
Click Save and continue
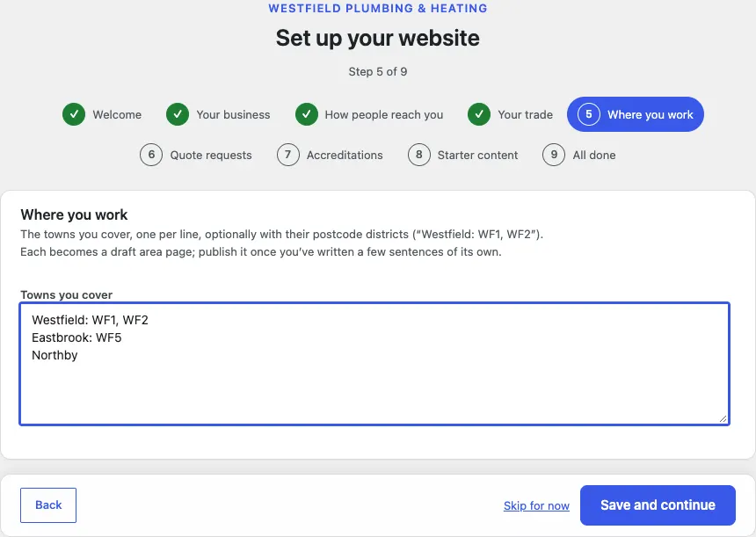[x=658, y=505]
